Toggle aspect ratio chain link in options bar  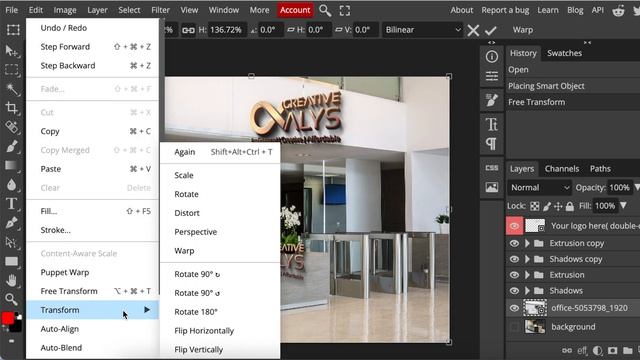[x=188, y=30]
